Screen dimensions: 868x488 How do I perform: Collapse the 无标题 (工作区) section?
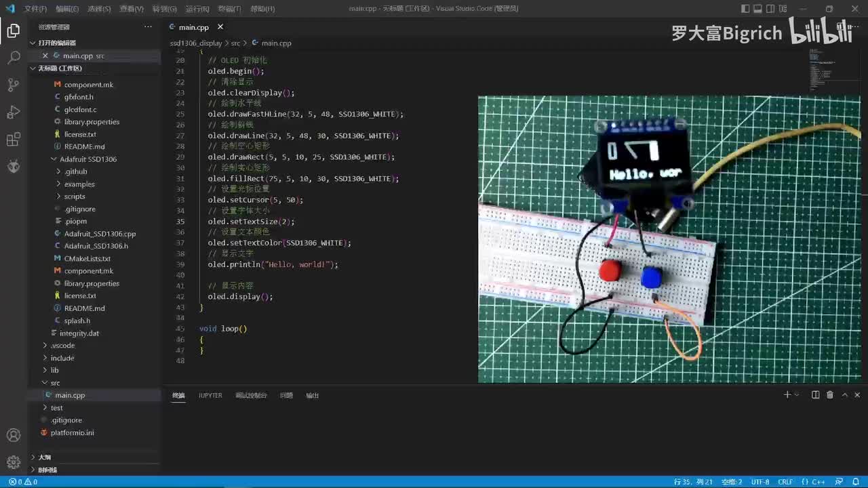(94, 68)
